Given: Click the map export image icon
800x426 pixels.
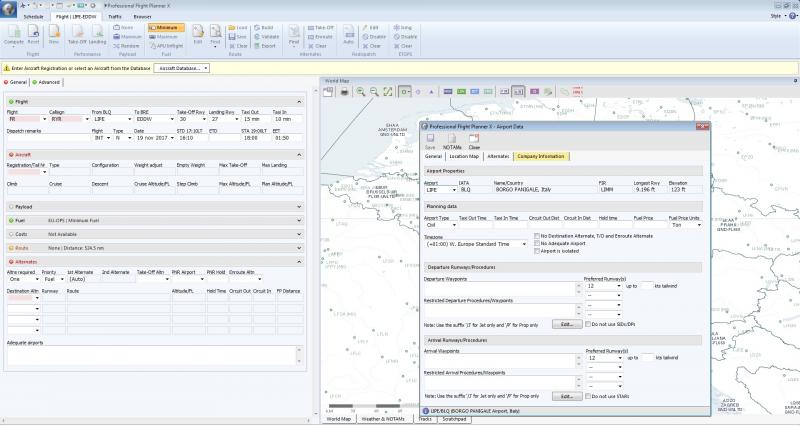Looking at the screenshot, I should pos(328,92).
